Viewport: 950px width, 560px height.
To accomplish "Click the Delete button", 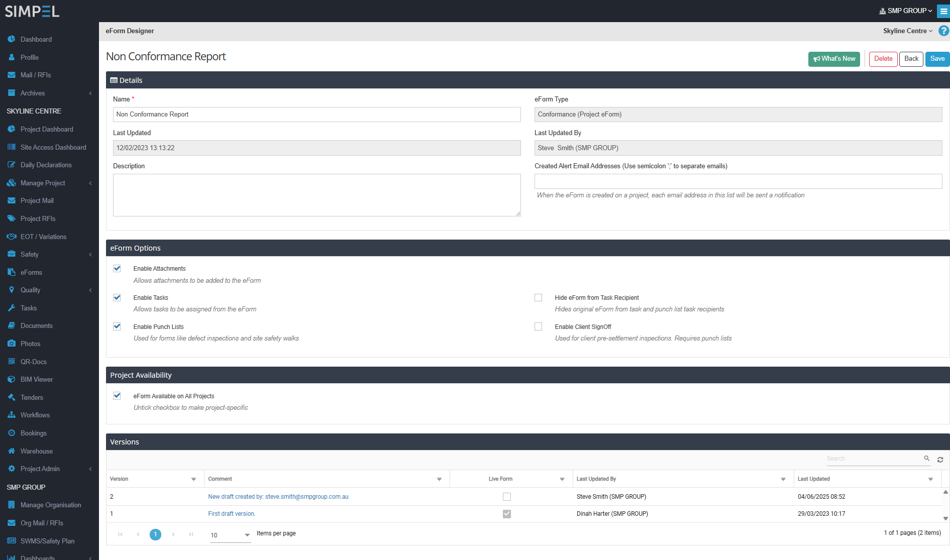I will [x=883, y=59].
